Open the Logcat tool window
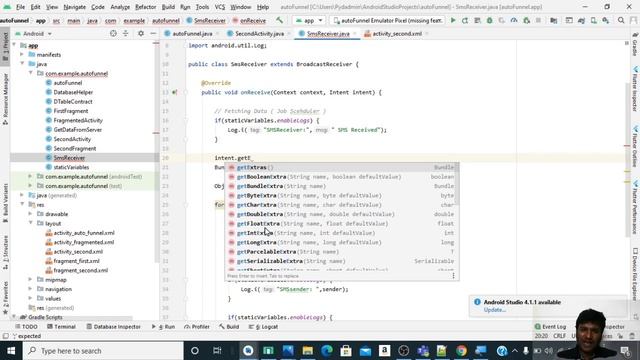The width and height of the screenshot is (640, 360). (x=263, y=327)
